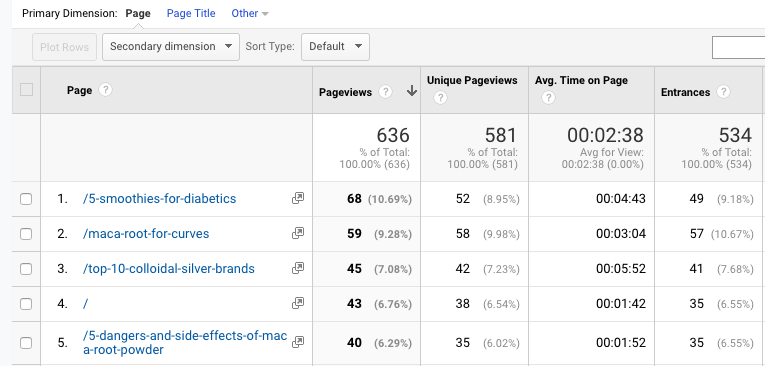Click the 00:05:52 time on page cell

[591, 269]
